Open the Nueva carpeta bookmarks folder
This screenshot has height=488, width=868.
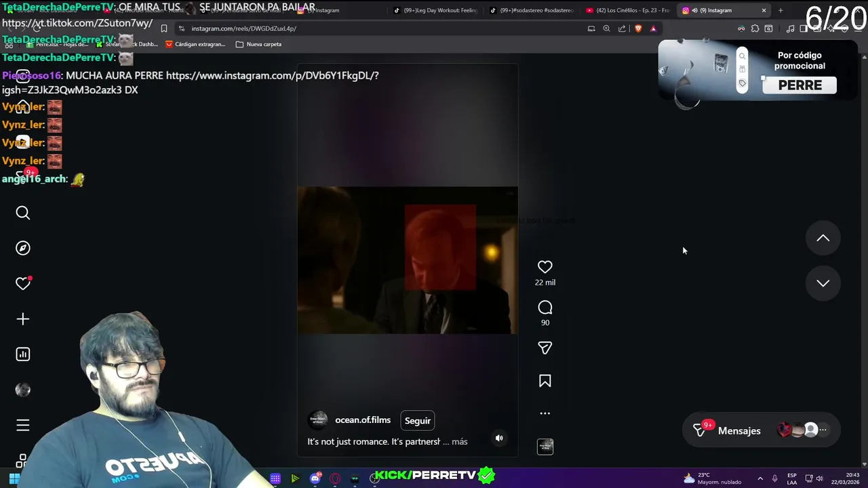258,44
